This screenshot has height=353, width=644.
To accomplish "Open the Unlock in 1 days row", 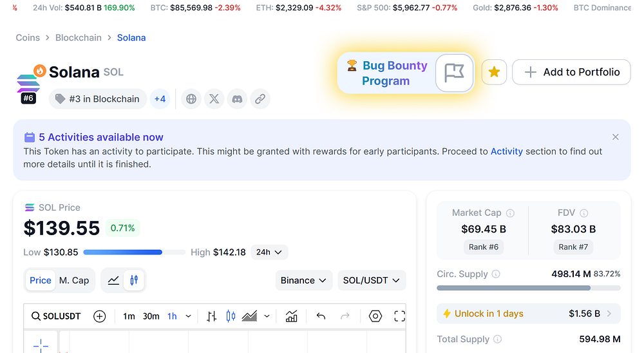I will point(528,314).
